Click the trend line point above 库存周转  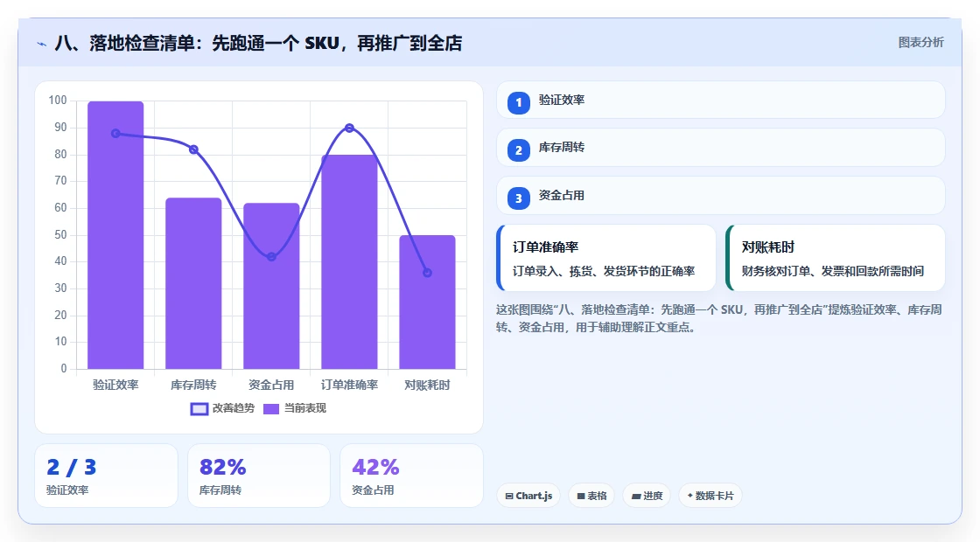click(193, 149)
